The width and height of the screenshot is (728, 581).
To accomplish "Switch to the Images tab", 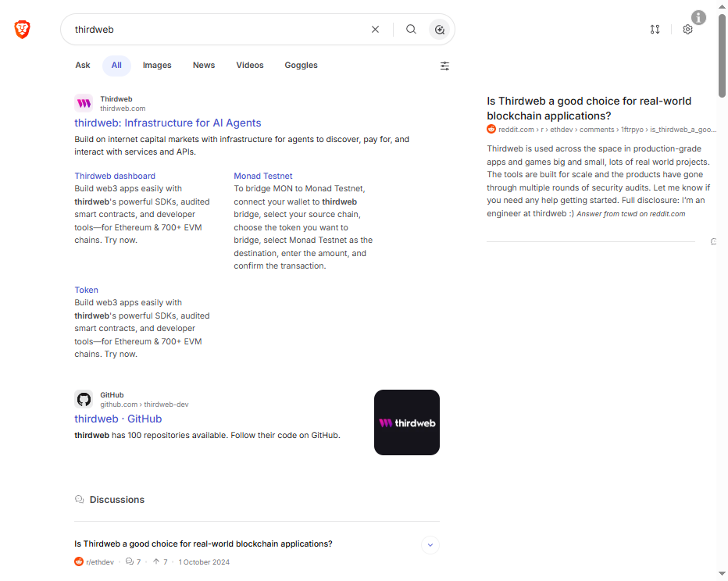I will click(157, 66).
